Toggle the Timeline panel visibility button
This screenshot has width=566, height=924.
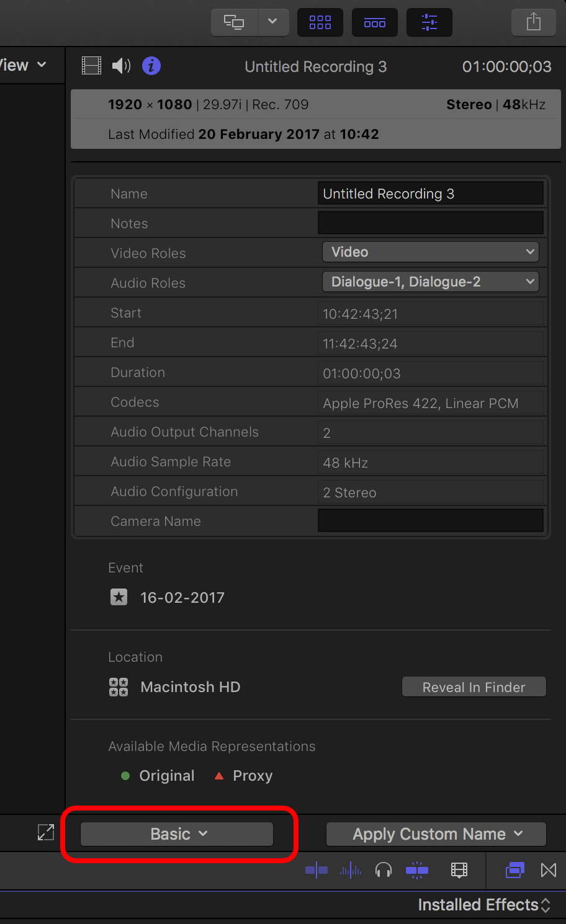click(375, 22)
